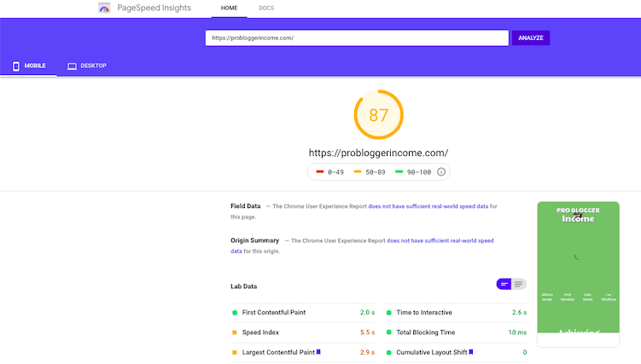Click the mobile phone icon in device tabs

coord(16,66)
